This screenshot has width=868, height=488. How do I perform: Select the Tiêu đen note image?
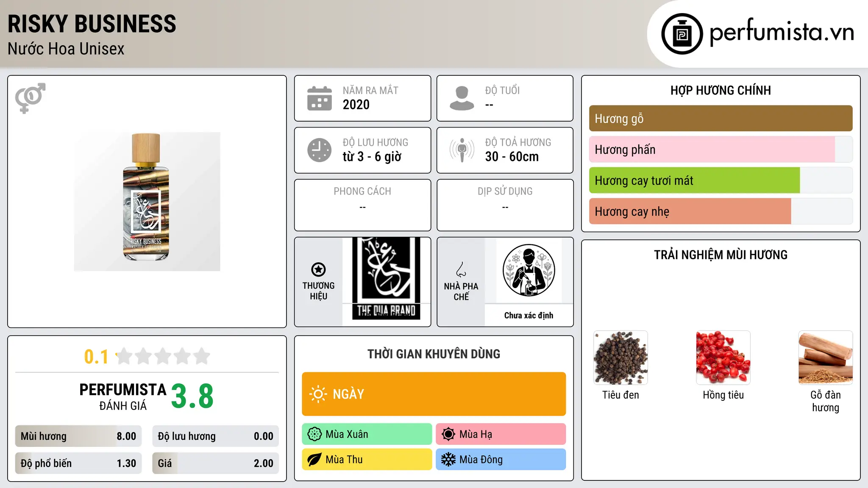(x=620, y=358)
